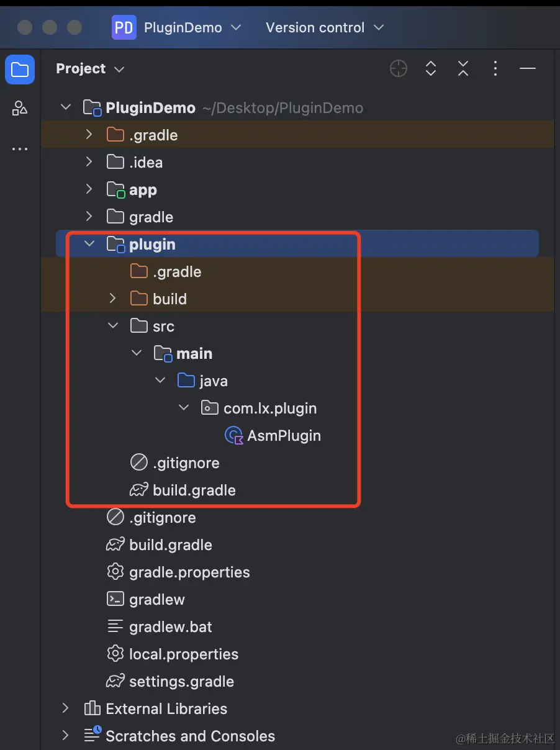Viewport: 560px width, 750px height.
Task: Collapse the plugin folder
Action: [x=89, y=243]
